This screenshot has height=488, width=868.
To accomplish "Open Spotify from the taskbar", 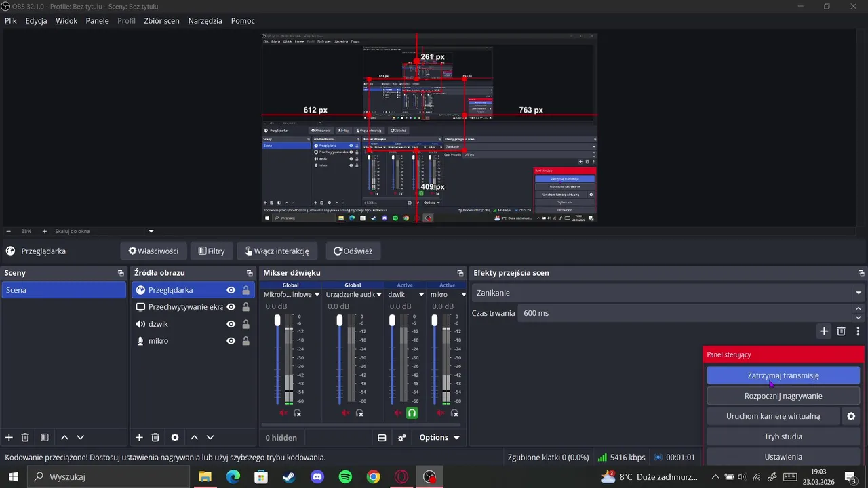I will click(x=345, y=477).
